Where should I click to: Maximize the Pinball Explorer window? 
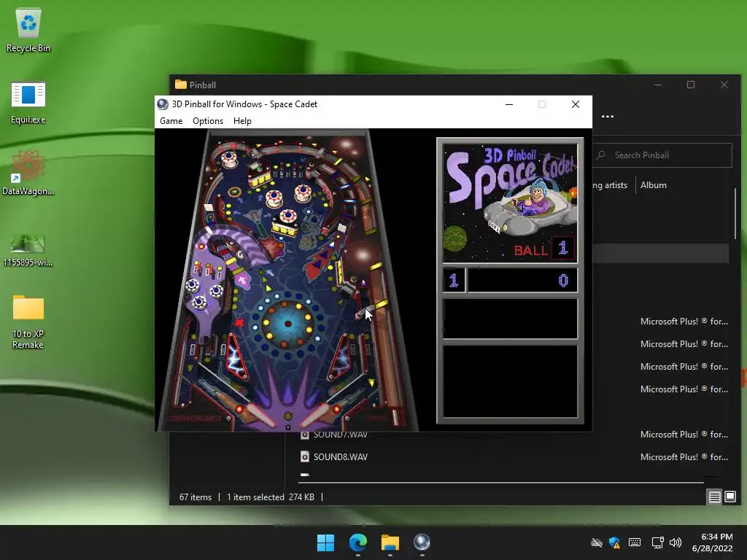691,85
